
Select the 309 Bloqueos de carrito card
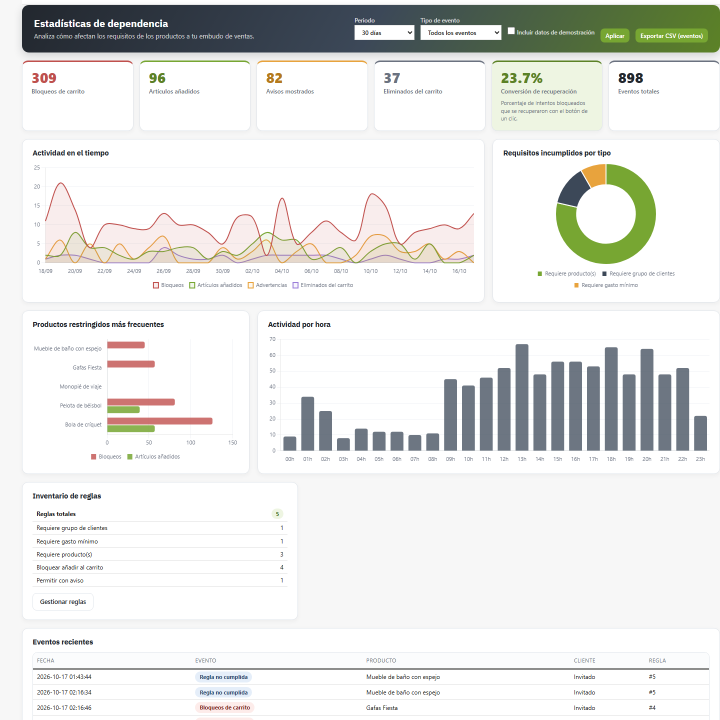click(x=78, y=96)
